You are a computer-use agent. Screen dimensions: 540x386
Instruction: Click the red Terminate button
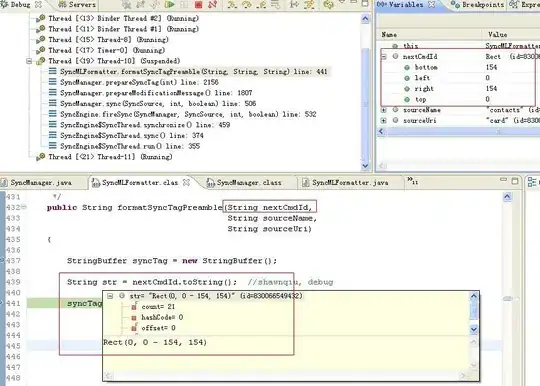(x=198, y=5)
